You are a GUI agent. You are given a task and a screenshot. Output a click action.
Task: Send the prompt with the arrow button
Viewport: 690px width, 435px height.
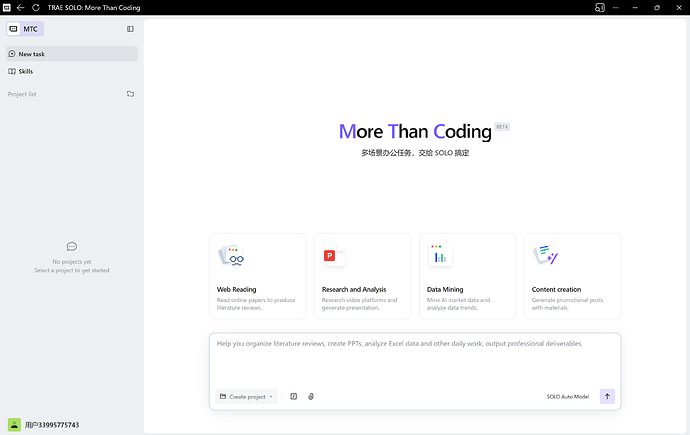(x=607, y=396)
